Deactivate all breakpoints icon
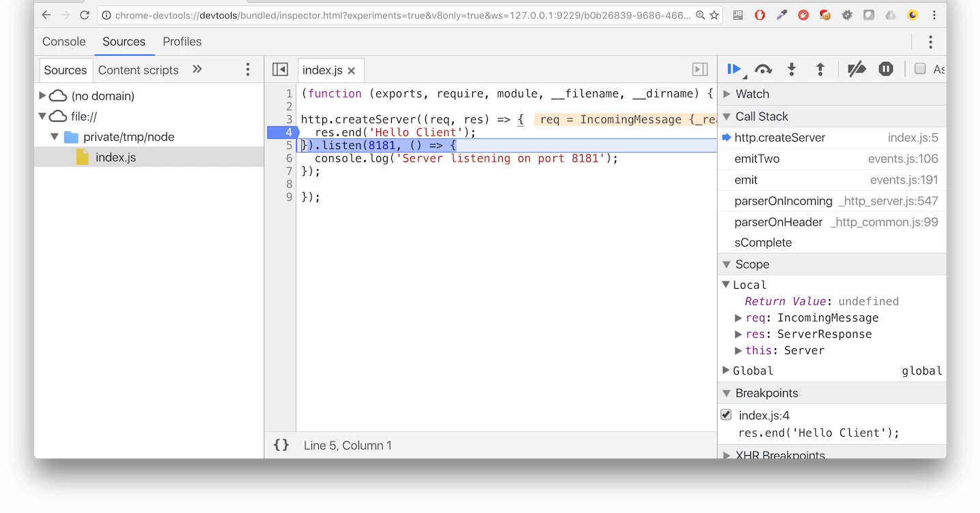Image resolution: width=980 pixels, height=513 pixels. [x=856, y=69]
